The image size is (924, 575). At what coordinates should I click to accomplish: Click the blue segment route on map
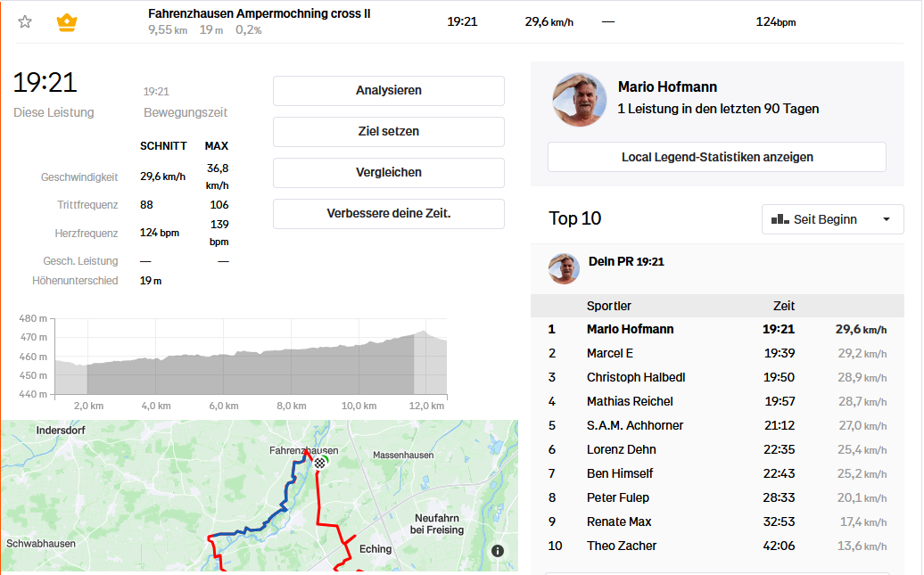(x=284, y=499)
